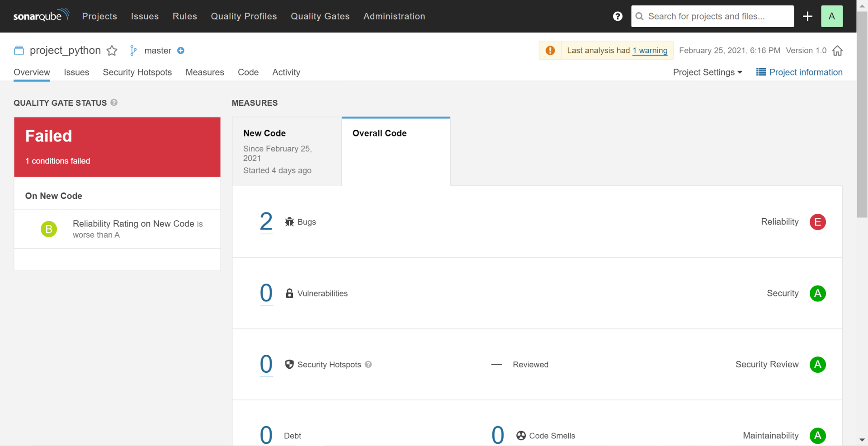Switch to Code project tab
Screen dimensions: 868x446
click(248, 72)
